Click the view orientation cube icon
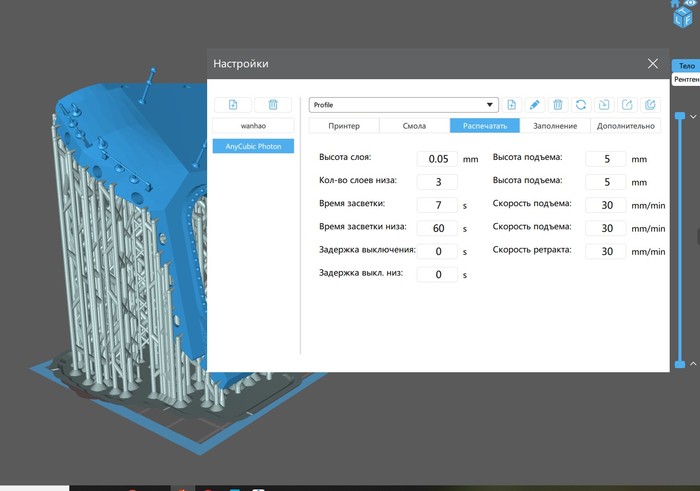700x491 pixels. point(683,12)
